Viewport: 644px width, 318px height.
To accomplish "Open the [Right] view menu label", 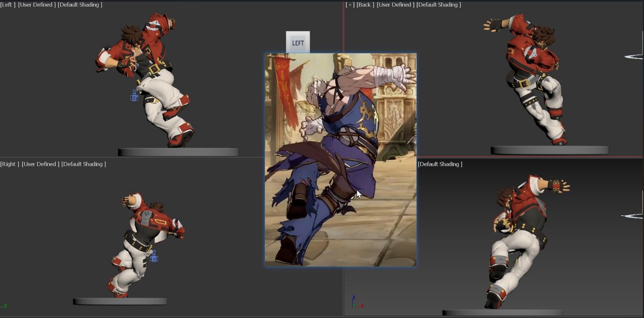I will click(x=10, y=164).
